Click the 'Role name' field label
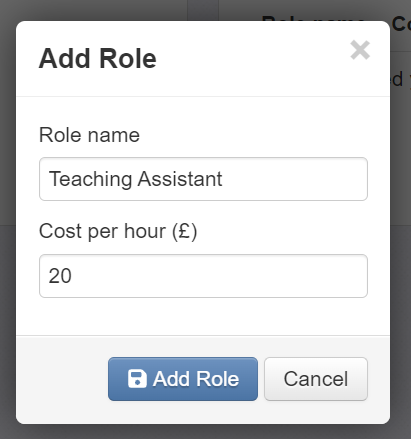The width and height of the screenshot is (411, 439). pos(89,135)
